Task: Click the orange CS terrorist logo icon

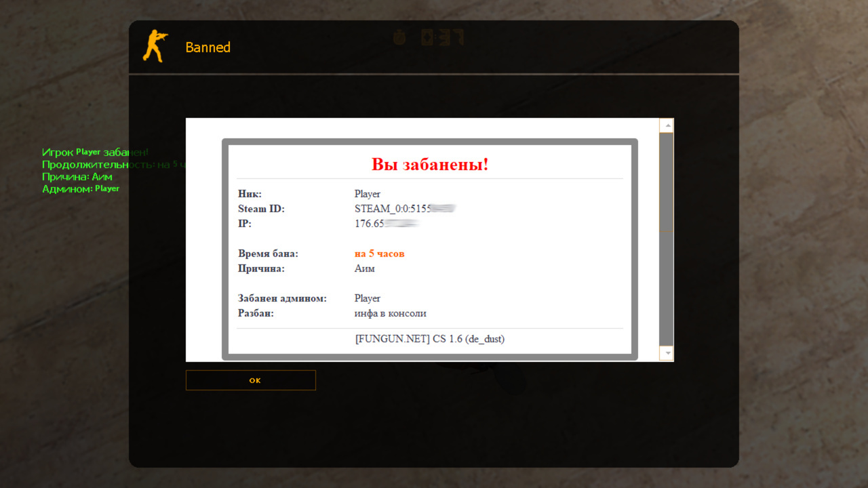Action: (x=154, y=46)
